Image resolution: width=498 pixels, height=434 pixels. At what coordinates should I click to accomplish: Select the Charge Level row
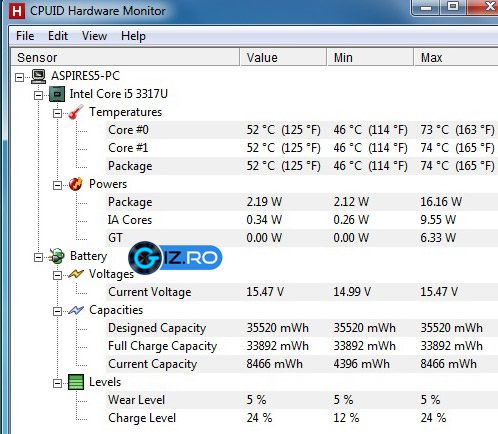(302, 418)
